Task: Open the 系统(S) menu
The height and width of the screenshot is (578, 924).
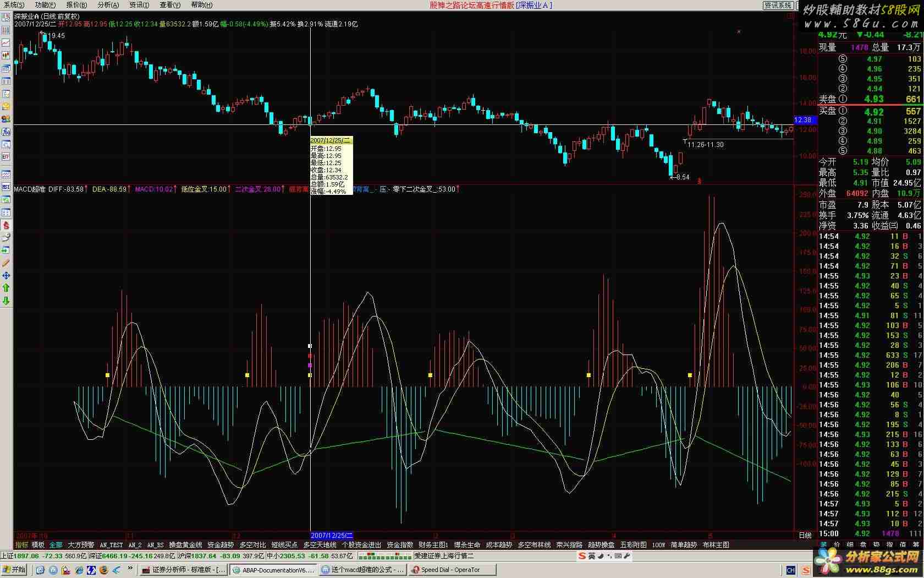Action: point(14,4)
